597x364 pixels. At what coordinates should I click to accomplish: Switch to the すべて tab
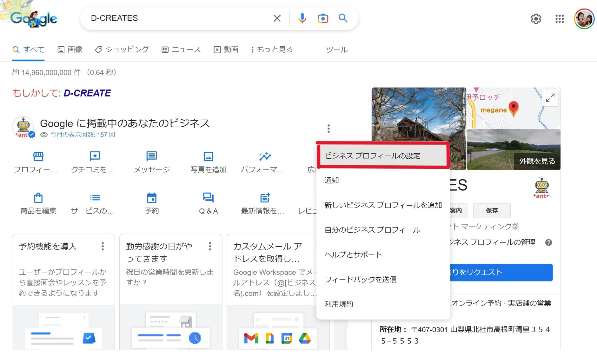point(28,50)
